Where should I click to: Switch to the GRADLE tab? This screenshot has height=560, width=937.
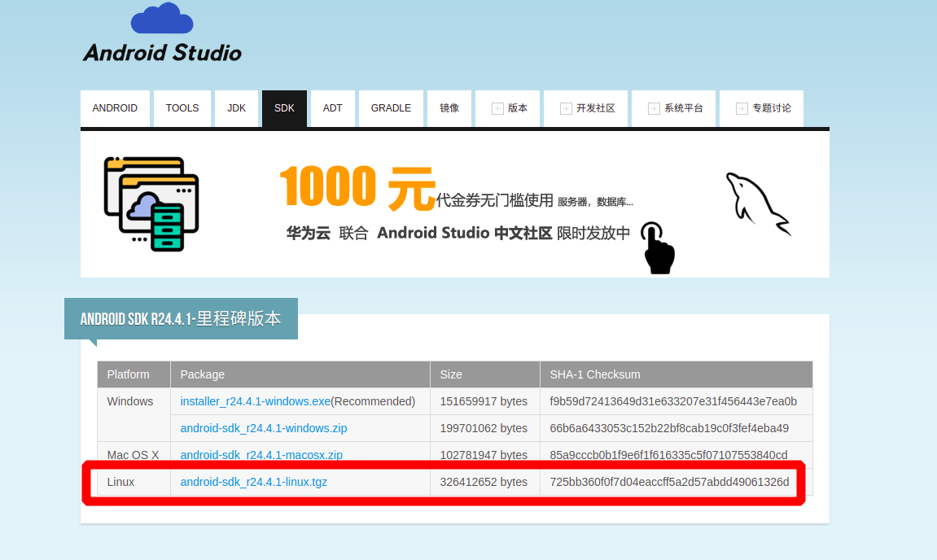click(391, 108)
